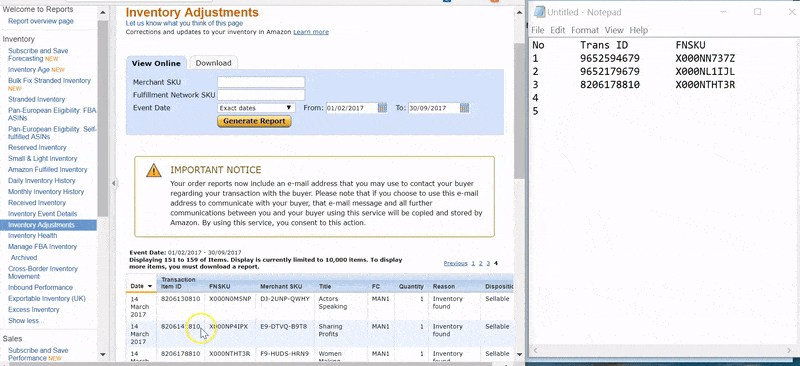Open Exportable Inventory (UK)
This screenshot has height=366, width=800.
47,299
